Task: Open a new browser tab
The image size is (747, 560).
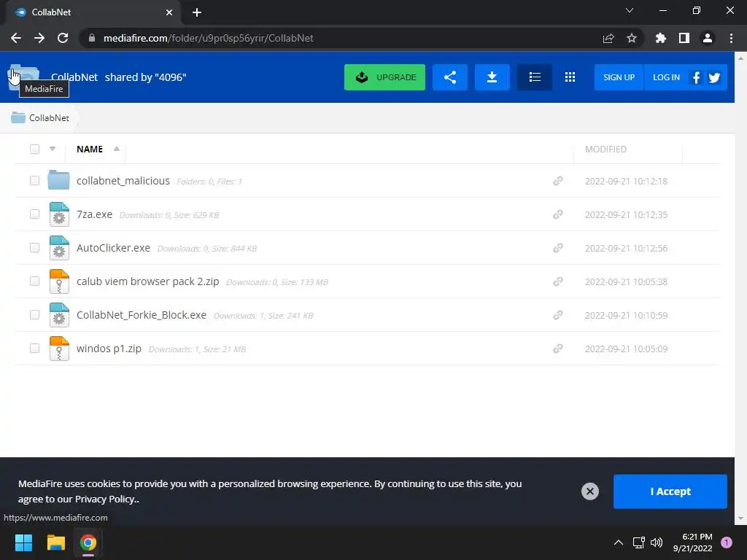Action: coord(197,13)
